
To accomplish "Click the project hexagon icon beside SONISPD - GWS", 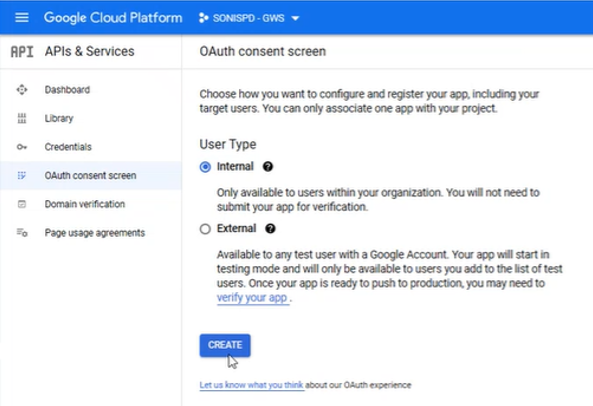I will click(203, 18).
